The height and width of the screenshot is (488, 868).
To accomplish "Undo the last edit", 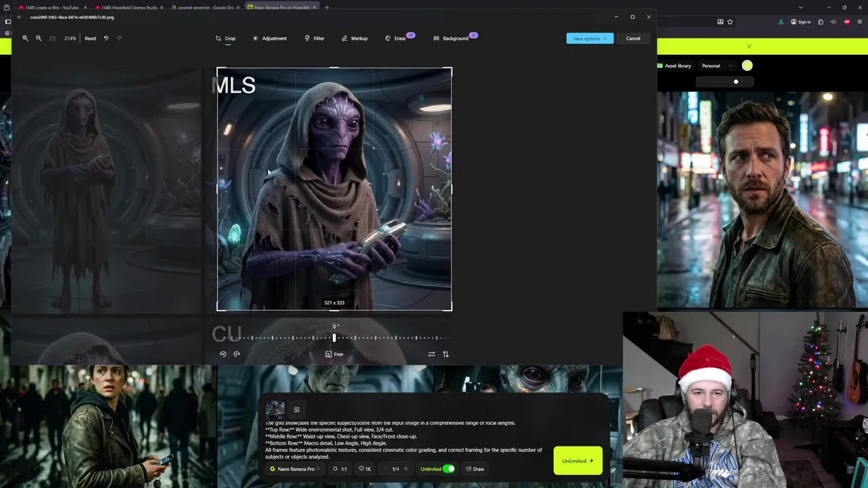I will point(106,38).
